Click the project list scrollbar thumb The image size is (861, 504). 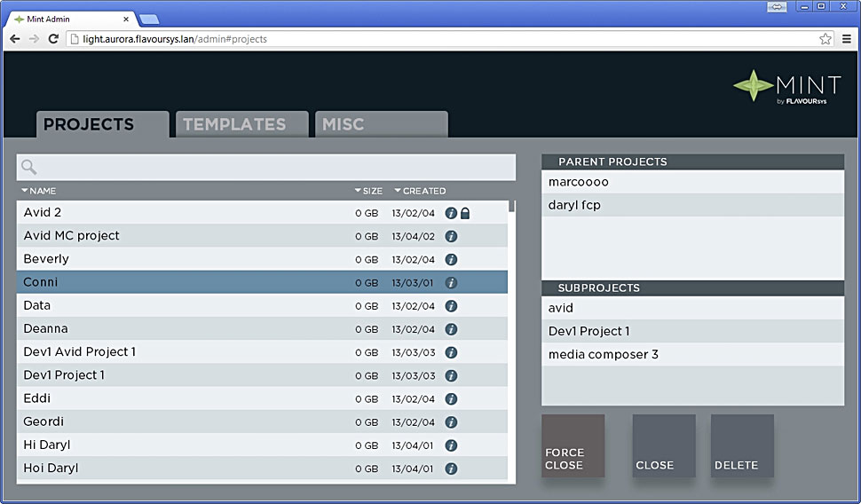[512, 207]
